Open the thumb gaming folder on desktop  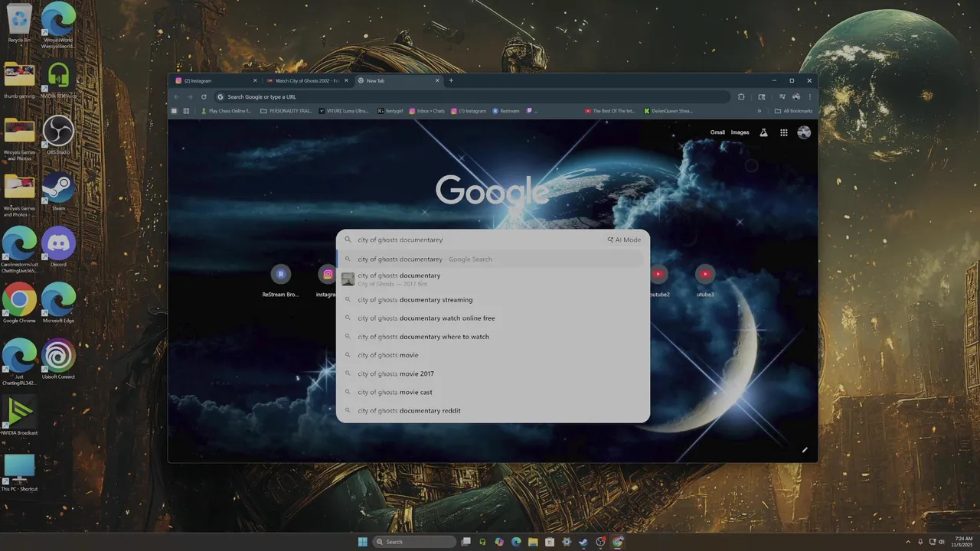[x=19, y=80]
